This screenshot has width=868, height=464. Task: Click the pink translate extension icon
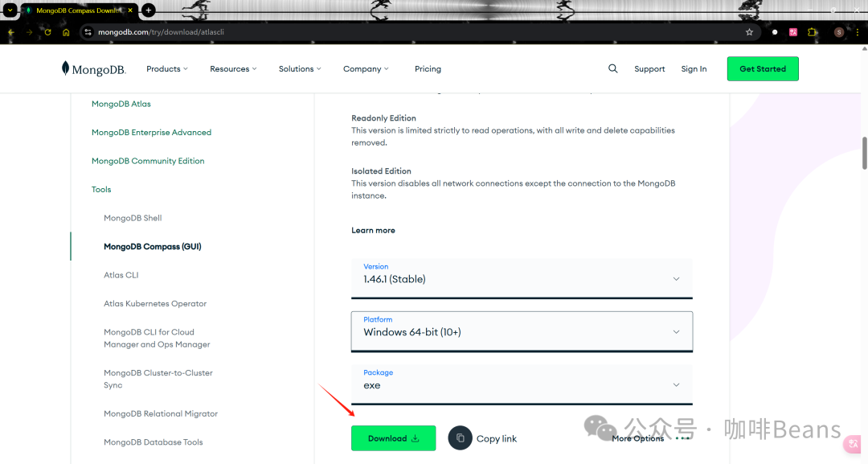[793, 32]
